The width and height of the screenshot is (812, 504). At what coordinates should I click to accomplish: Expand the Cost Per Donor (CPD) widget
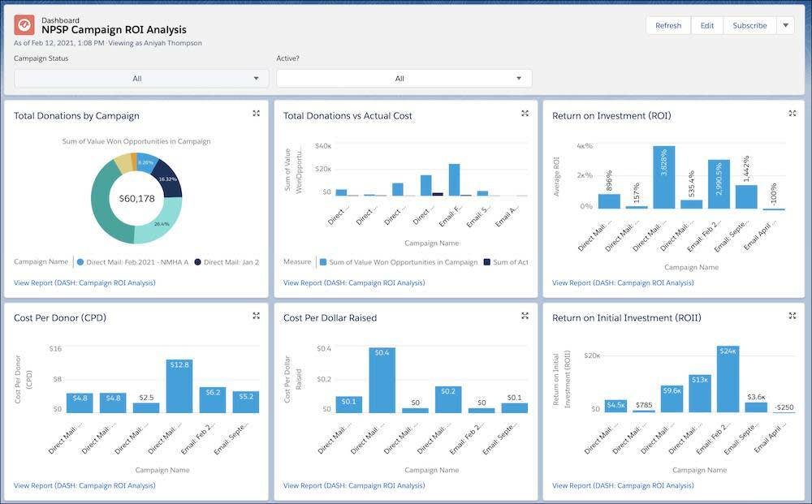point(256,315)
